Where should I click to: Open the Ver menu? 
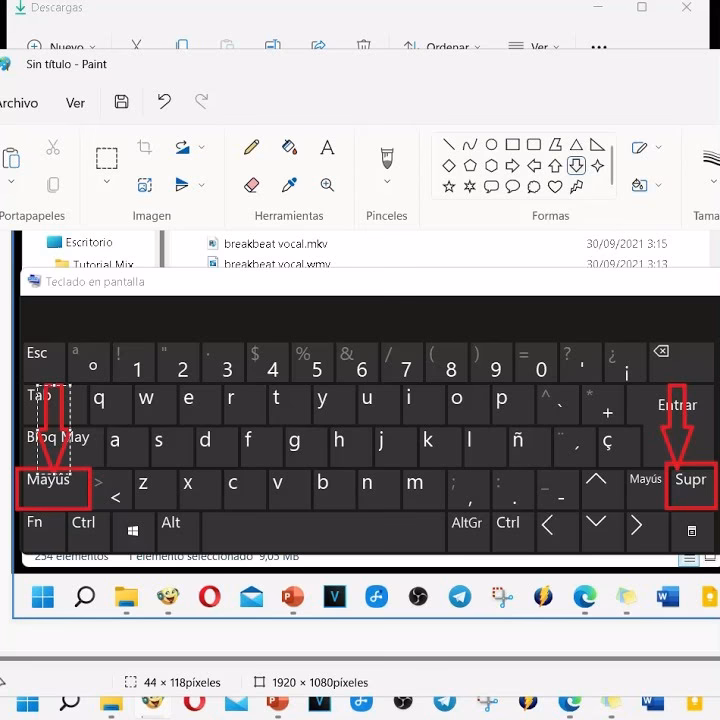coord(75,103)
